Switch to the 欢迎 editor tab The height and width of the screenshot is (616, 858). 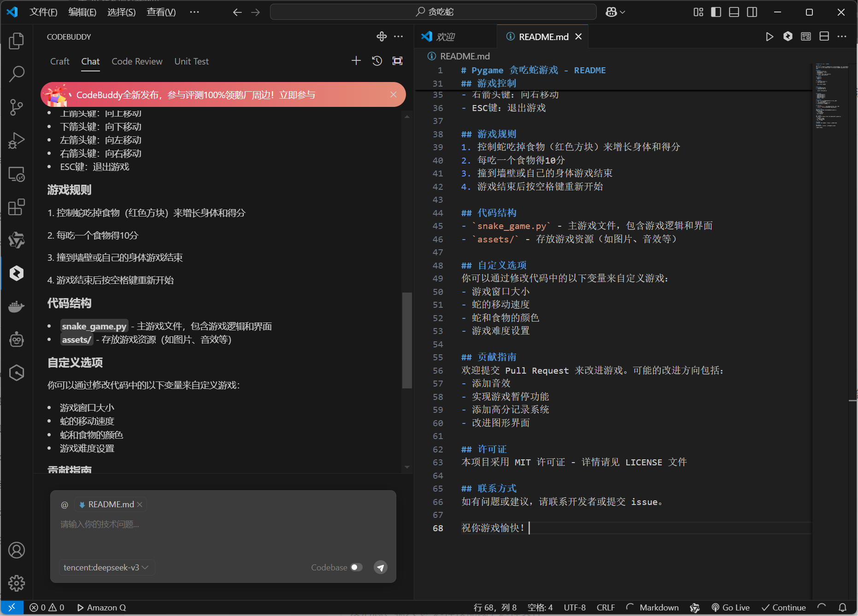click(456, 37)
